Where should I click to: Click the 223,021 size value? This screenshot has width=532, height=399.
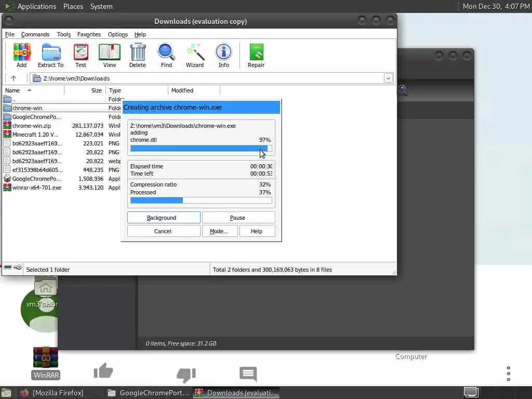coord(94,143)
